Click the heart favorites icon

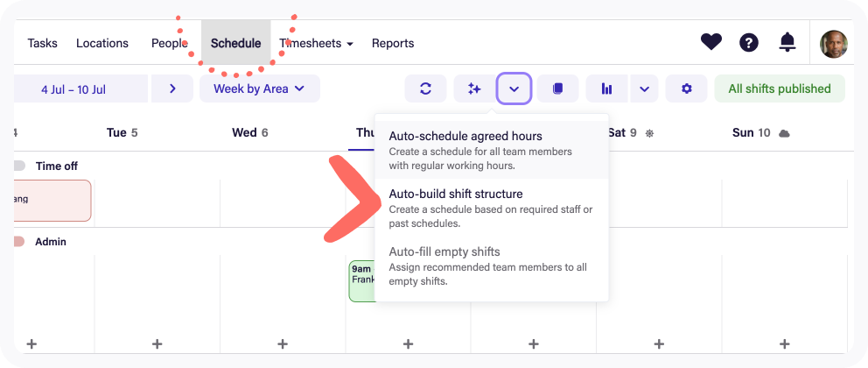pyautogui.click(x=710, y=42)
